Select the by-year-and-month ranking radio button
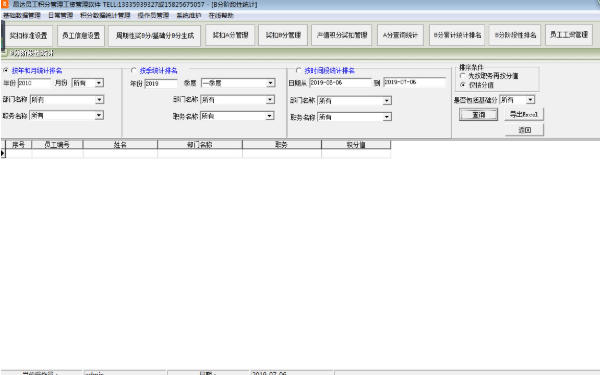This screenshot has width=600, height=375. click(5, 70)
